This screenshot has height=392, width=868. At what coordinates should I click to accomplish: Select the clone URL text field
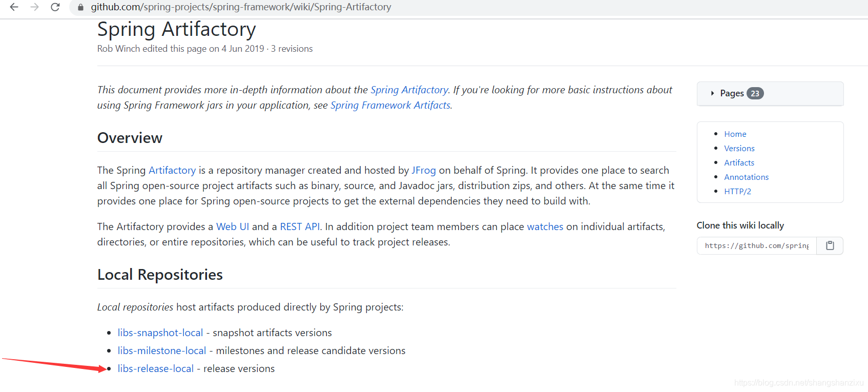pos(757,245)
